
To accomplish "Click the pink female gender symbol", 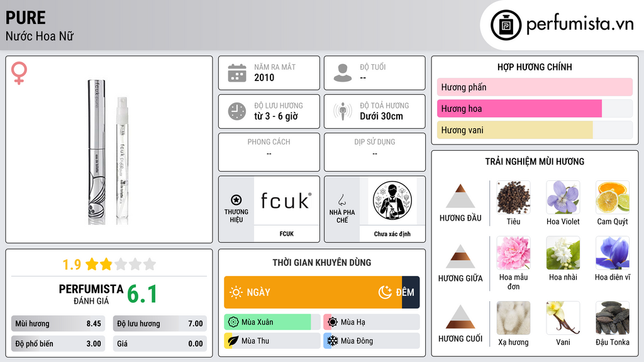I will coord(19,73).
